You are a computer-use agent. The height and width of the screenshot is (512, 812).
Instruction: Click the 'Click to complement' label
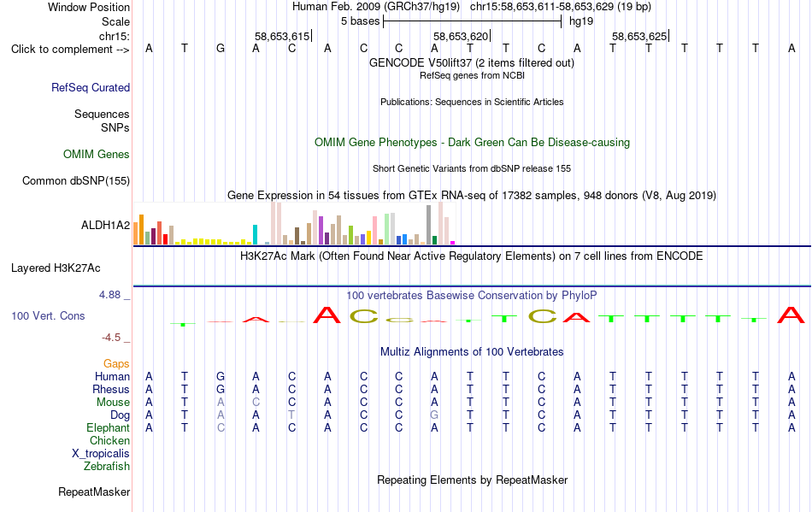coord(70,50)
